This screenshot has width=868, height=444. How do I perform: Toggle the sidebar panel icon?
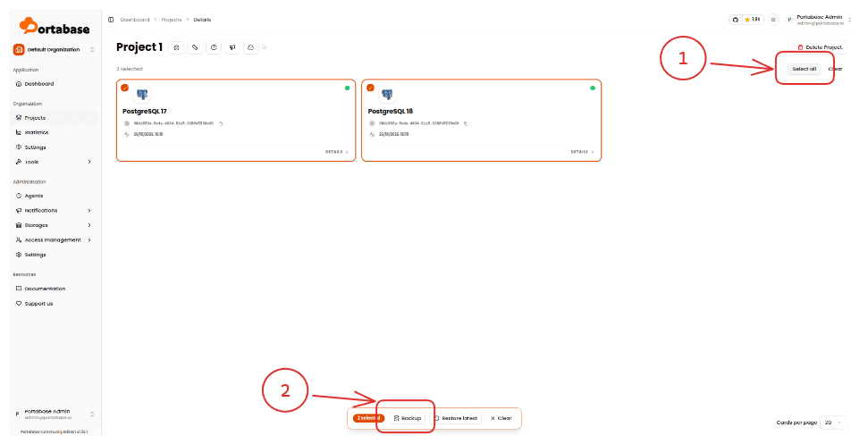(x=111, y=20)
